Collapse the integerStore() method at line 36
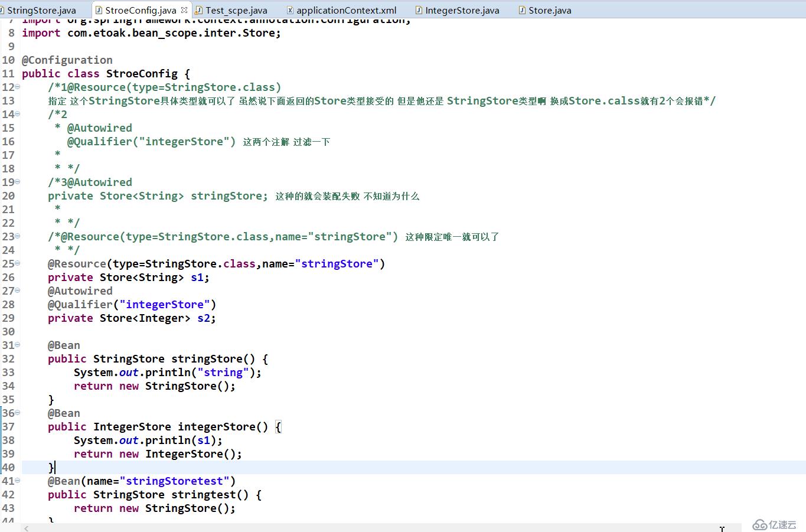The image size is (806, 532). 18,413
